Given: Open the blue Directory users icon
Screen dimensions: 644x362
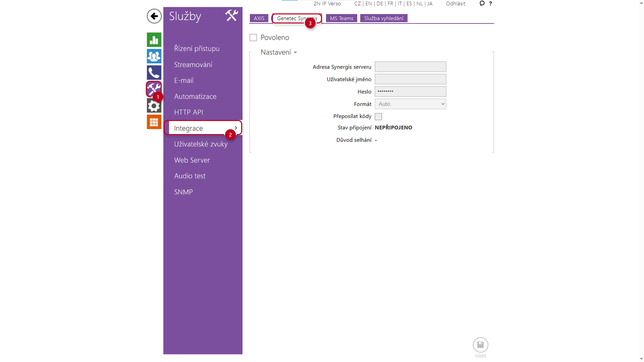Looking at the screenshot, I should point(154,56).
